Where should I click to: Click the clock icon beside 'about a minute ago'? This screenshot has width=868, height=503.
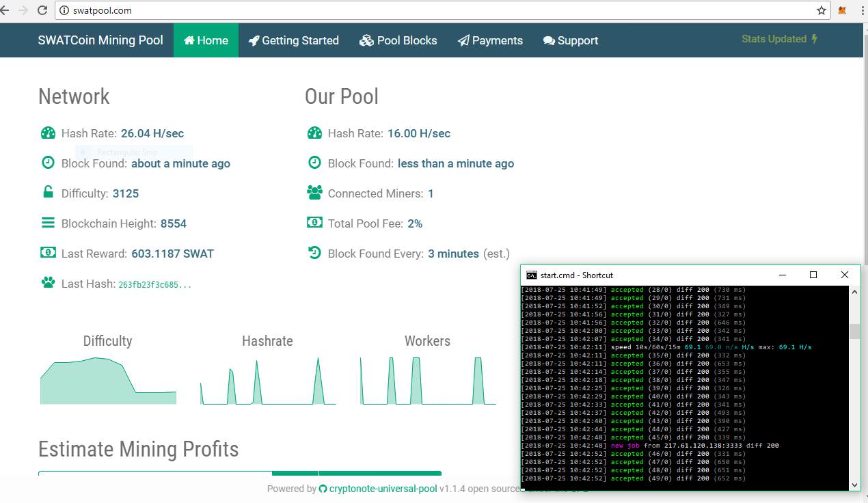coord(48,163)
